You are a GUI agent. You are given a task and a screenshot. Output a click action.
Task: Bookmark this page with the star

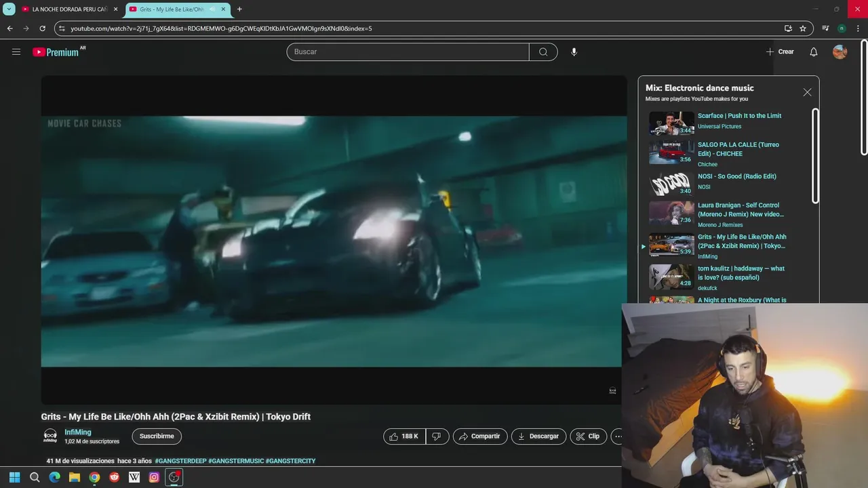(x=803, y=28)
